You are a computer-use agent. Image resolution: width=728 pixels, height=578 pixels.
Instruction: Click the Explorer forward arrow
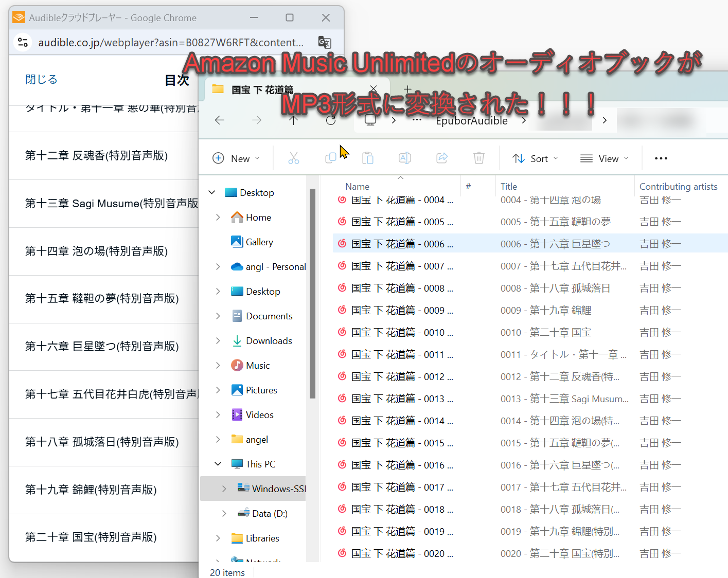[x=257, y=120]
